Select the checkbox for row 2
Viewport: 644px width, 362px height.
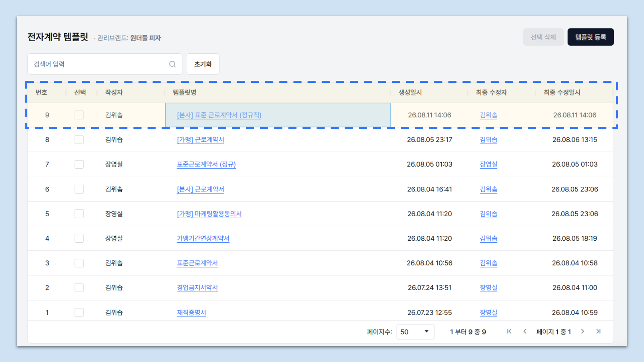(x=79, y=288)
